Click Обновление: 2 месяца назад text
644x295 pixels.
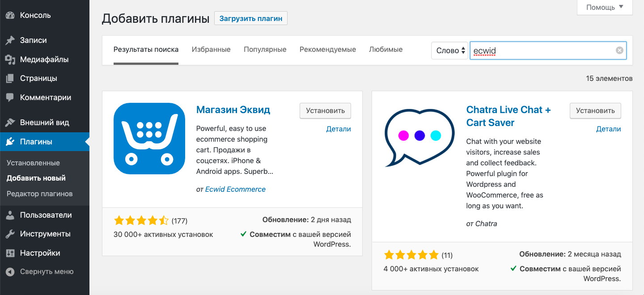(x=570, y=254)
